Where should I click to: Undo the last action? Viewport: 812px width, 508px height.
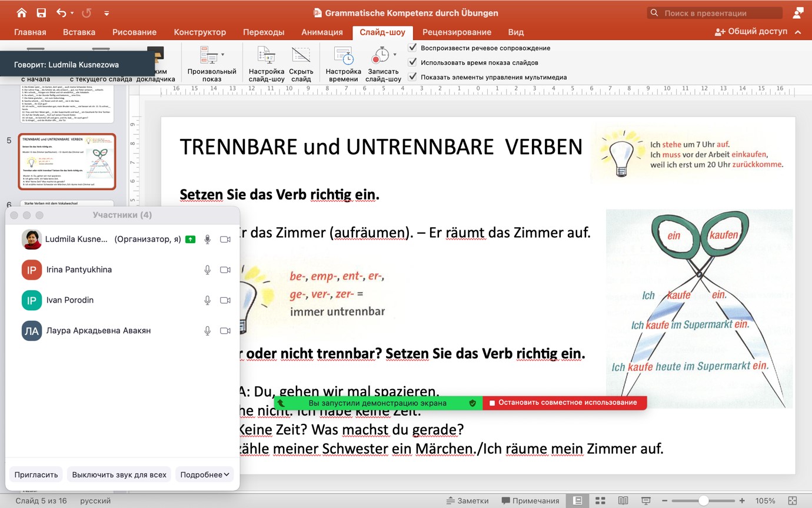[x=61, y=12]
